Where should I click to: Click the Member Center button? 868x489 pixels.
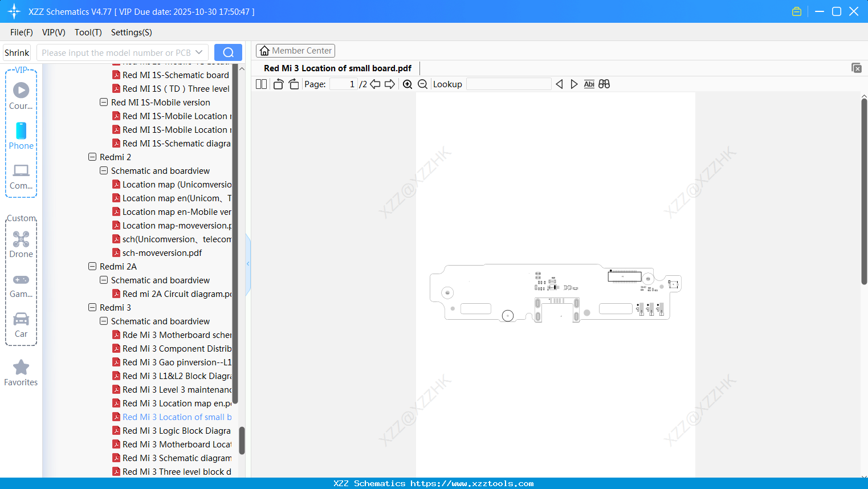click(x=295, y=50)
